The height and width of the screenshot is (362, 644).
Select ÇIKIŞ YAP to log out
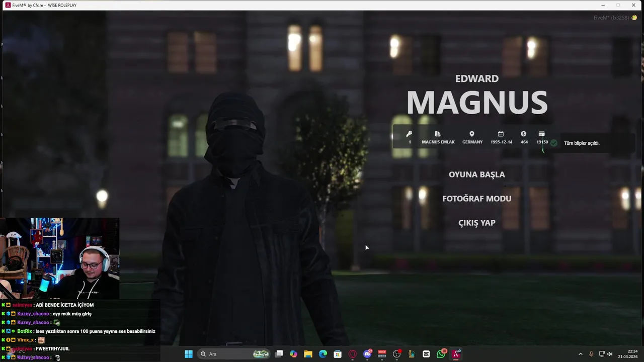click(476, 223)
